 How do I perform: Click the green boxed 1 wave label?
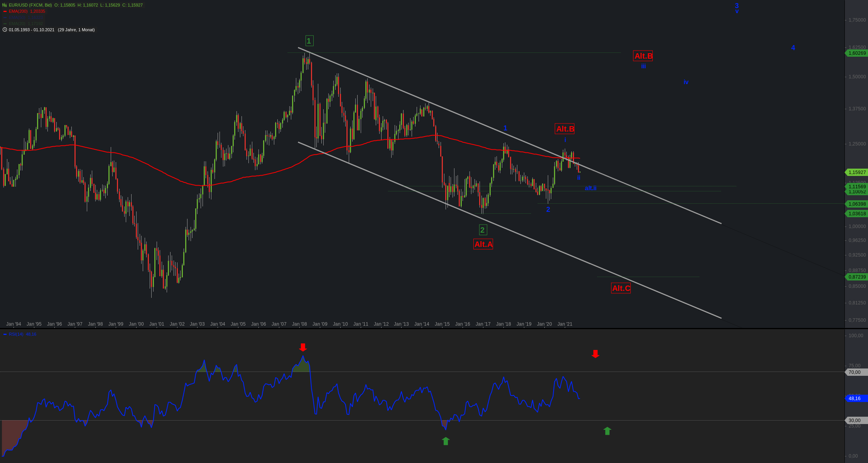309,41
